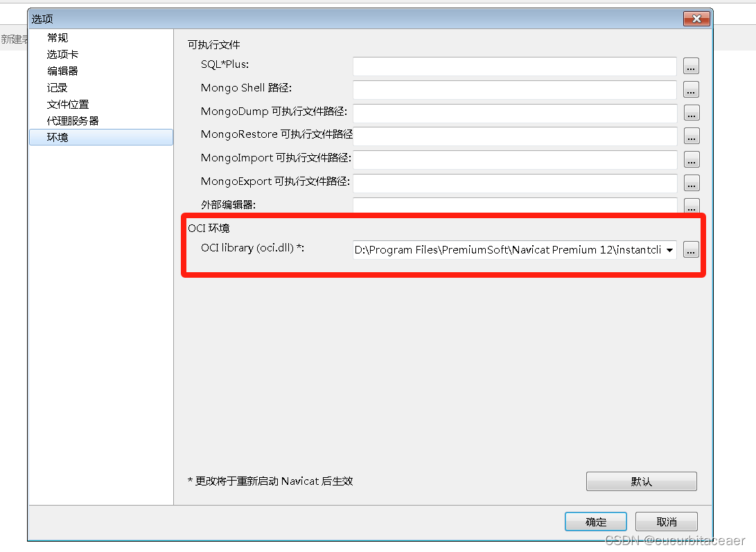This screenshot has height=552, width=756.
Task: Click inside the SQL*Plus path field
Action: point(513,66)
